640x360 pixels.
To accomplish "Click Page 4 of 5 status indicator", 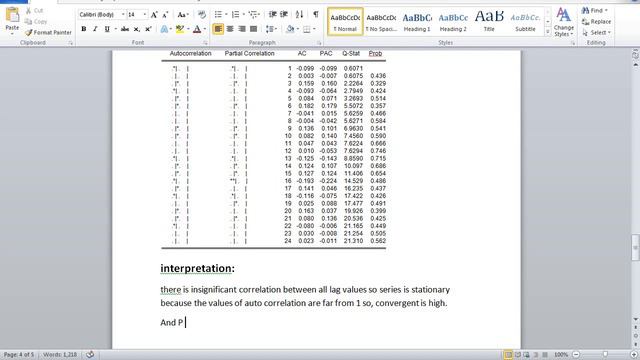I will pos(19,355).
